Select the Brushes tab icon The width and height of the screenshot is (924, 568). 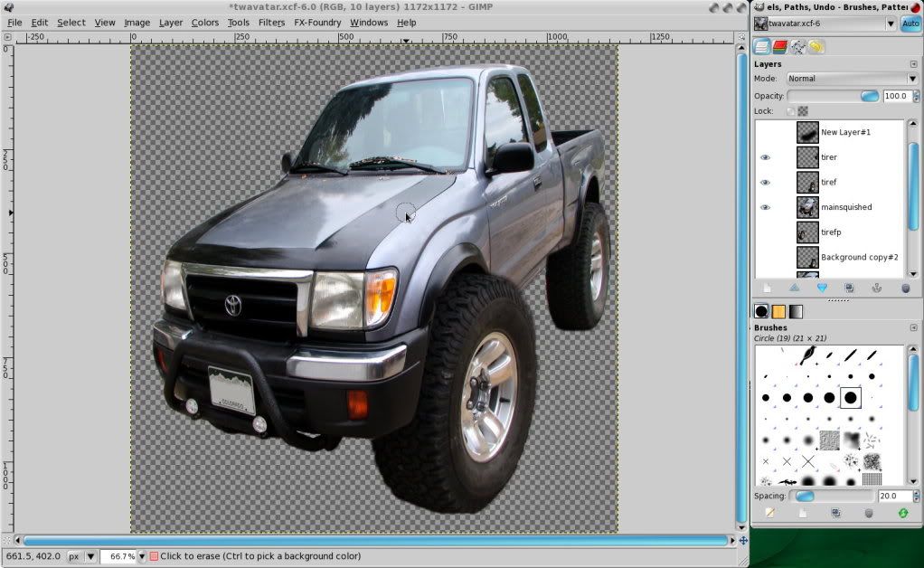[x=761, y=311]
